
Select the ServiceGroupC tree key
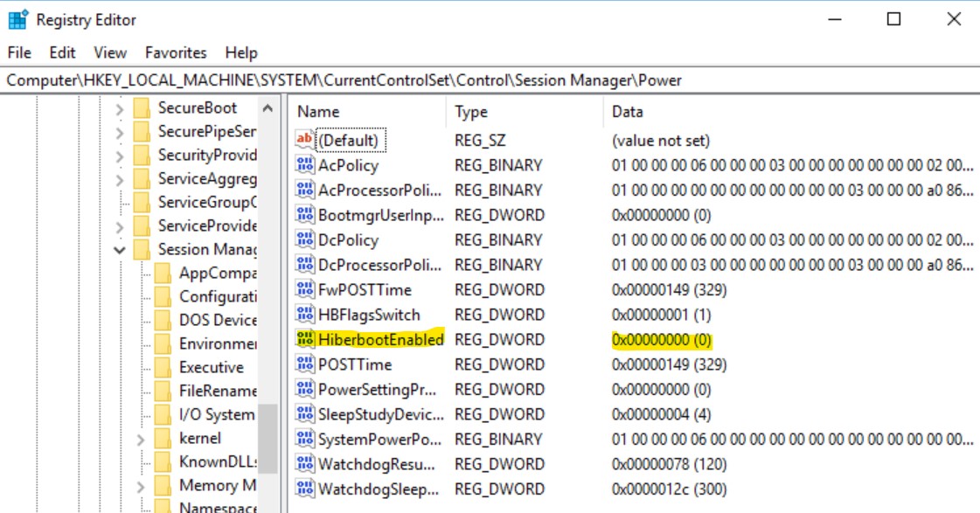(207, 202)
